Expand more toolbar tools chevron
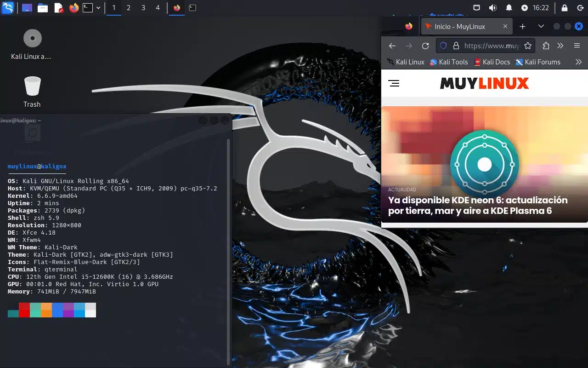 [560, 46]
